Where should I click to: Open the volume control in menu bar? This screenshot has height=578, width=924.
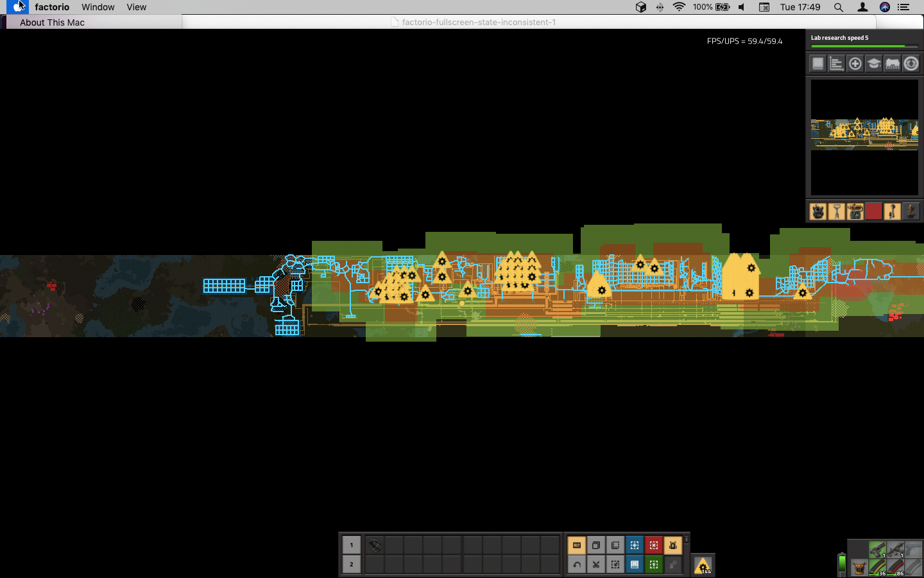click(742, 7)
